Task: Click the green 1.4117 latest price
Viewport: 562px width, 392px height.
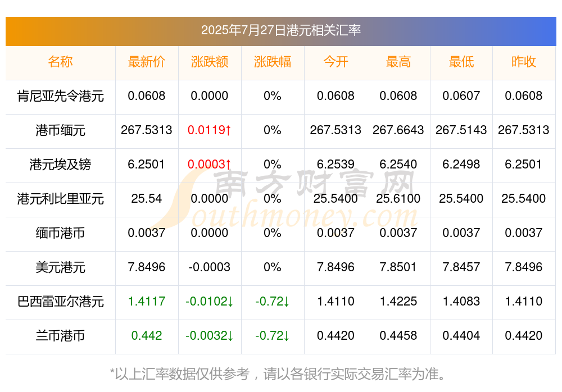Action: coord(147,302)
